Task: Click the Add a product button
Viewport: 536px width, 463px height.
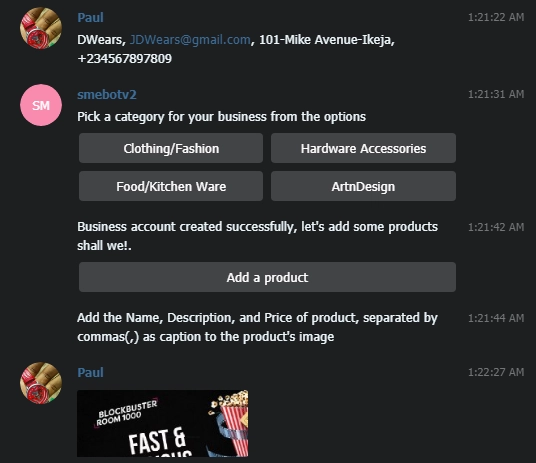Action: tap(267, 277)
